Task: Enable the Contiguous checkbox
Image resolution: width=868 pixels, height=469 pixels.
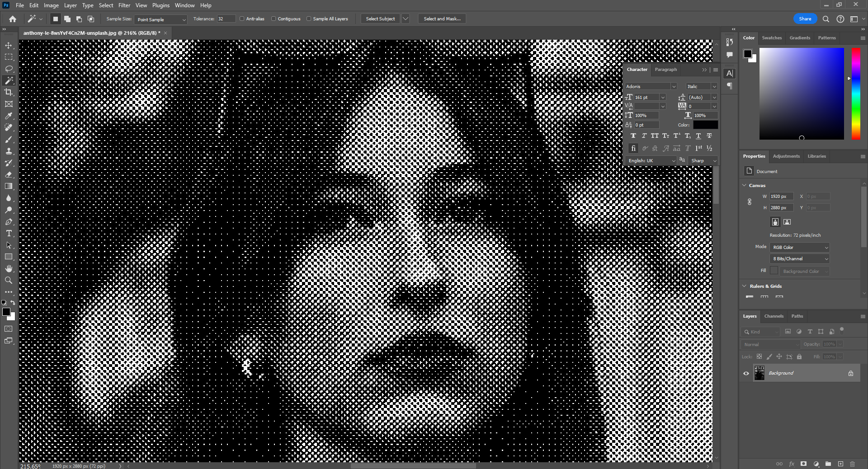Action: coord(274,19)
